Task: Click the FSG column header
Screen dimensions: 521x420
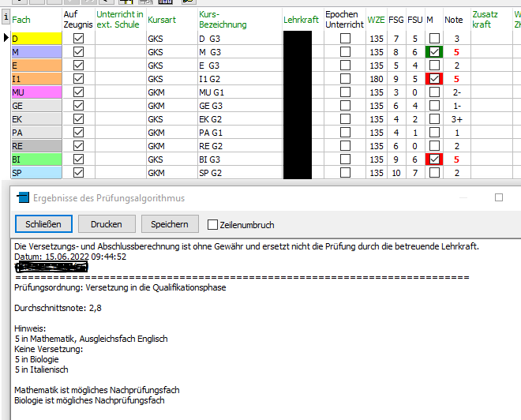Action: pos(396,20)
